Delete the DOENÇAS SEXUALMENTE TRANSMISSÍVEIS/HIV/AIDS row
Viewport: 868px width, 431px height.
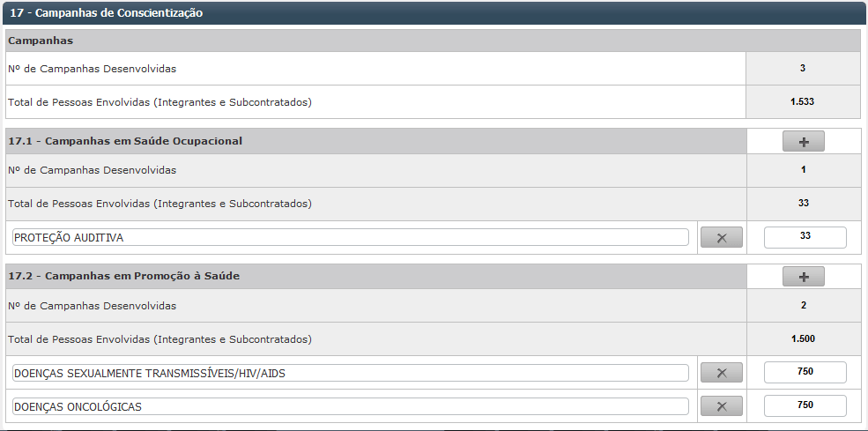click(x=721, y=373)
